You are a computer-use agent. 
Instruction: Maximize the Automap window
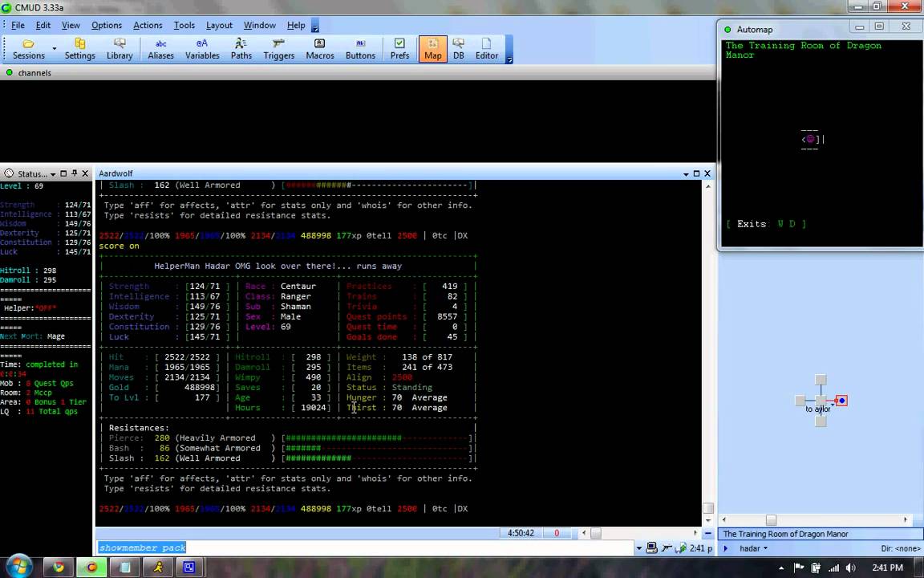click(x=879, y=26)
